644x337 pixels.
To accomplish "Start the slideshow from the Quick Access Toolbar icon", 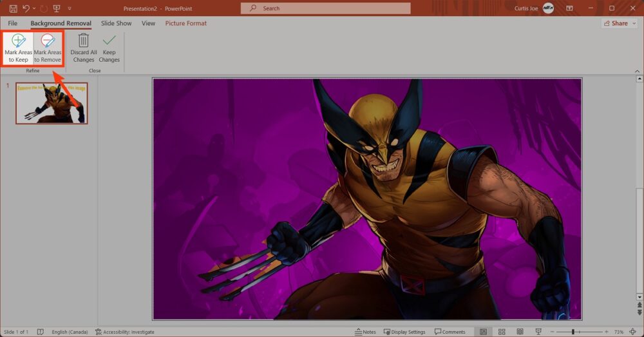I will click(57, 8).
